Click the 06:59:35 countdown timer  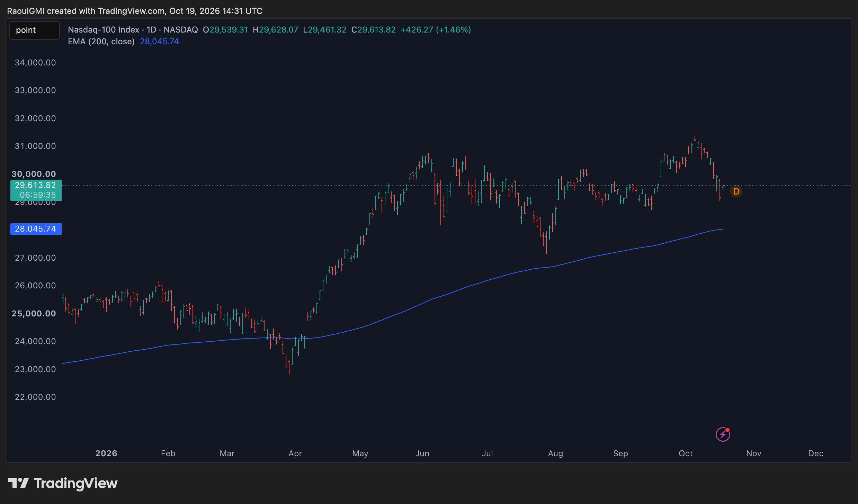pos(38,195)
